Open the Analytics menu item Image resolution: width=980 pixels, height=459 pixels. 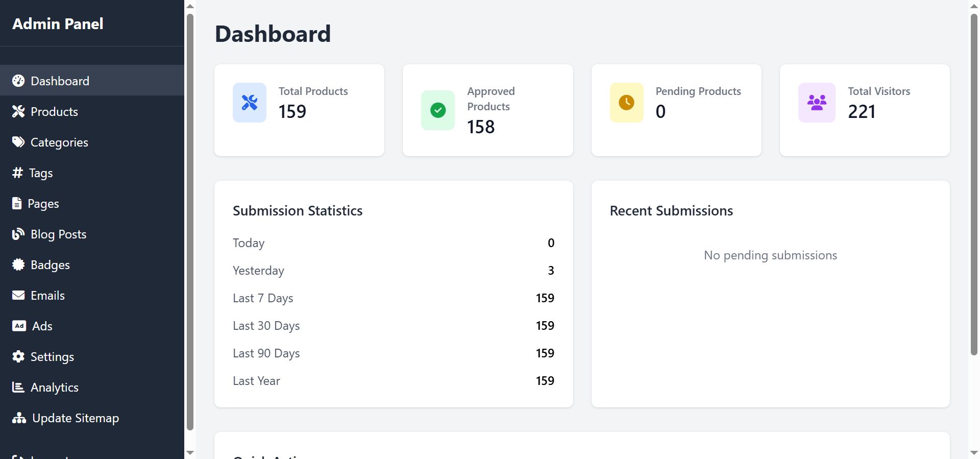(54, 387)
